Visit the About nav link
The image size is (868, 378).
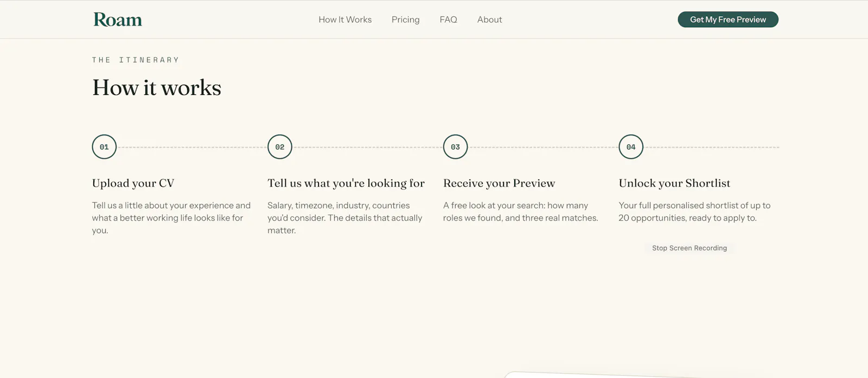click(489, 20)
